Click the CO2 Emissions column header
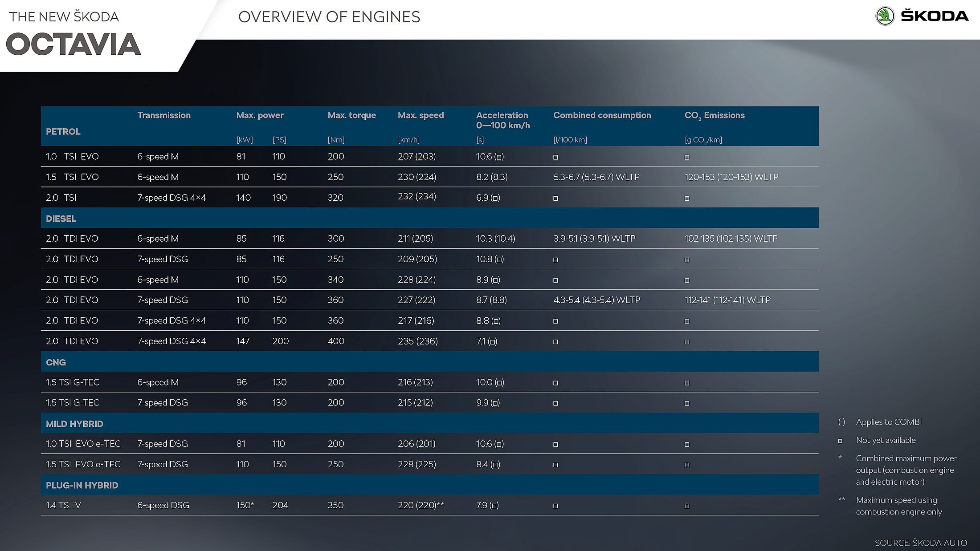This screenshot has width=980, height=551. coord(714,116)
